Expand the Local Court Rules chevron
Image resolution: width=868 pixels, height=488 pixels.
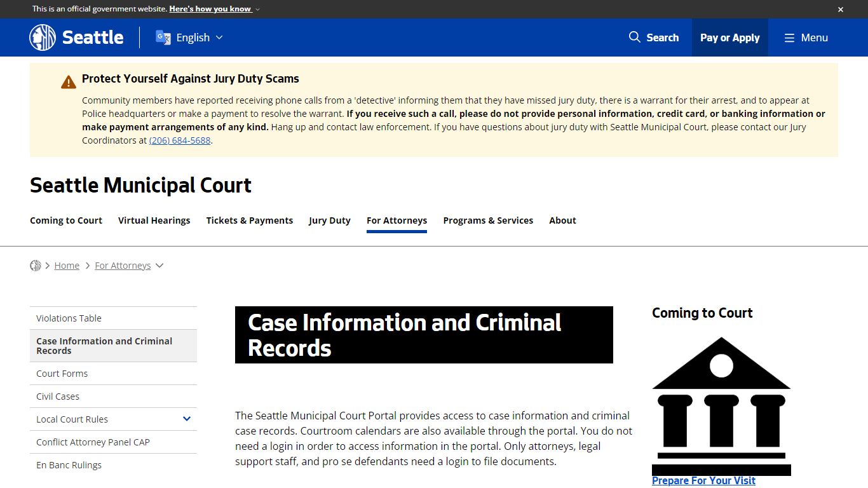tap(187, 419)
